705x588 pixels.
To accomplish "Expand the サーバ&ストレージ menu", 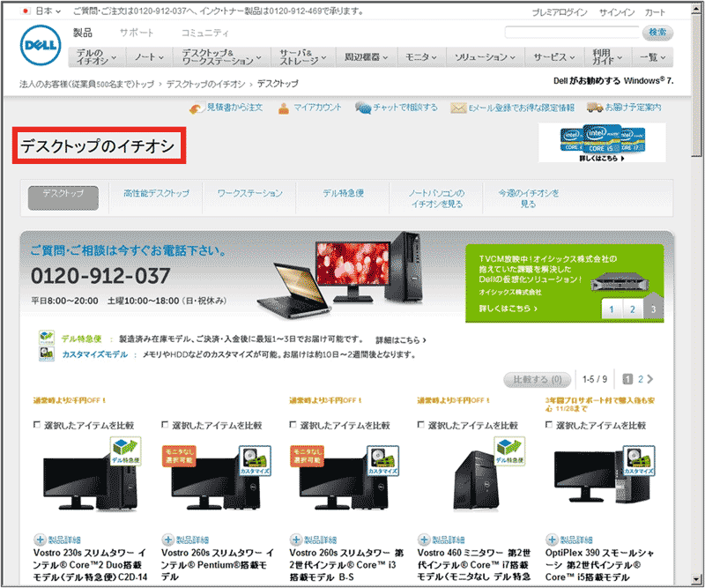I will [303, 57].
